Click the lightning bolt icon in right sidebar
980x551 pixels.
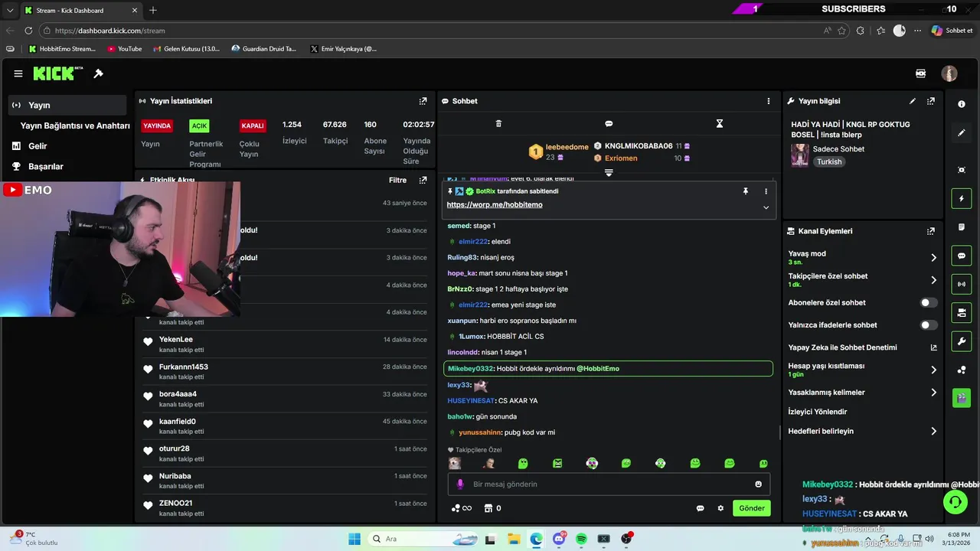click(x=962, y=199)
